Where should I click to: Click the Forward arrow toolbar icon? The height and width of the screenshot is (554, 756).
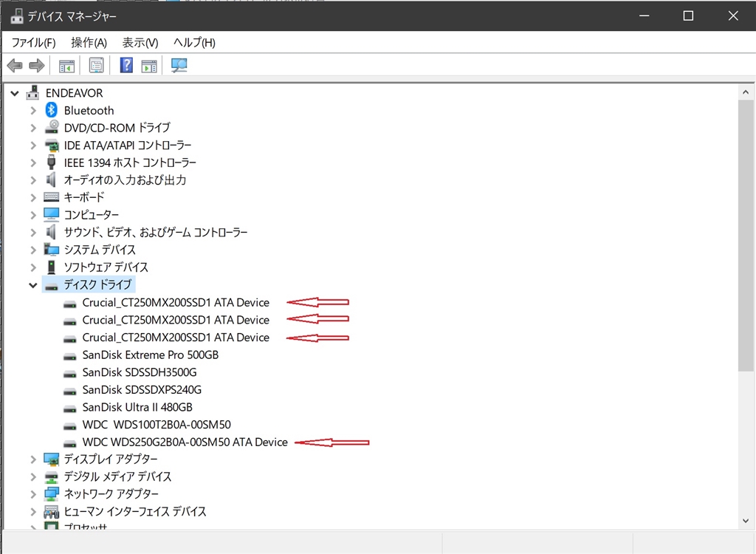click(x=37, y=65)
